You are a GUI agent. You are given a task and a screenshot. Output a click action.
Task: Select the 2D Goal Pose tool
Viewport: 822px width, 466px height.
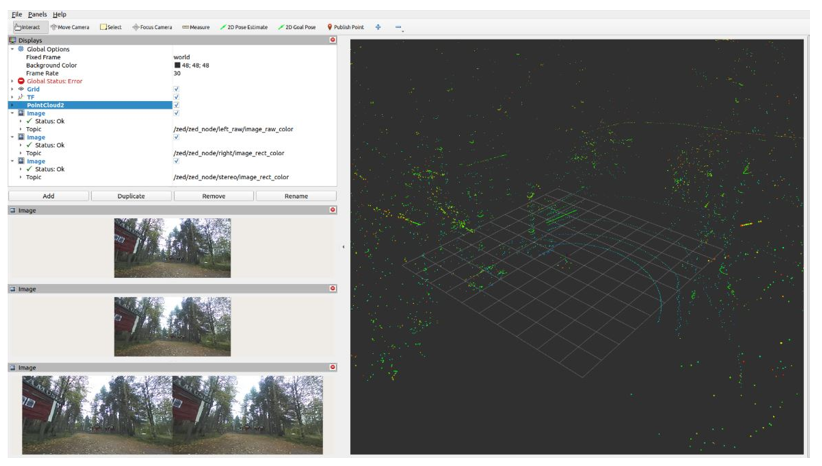[297, 27]
